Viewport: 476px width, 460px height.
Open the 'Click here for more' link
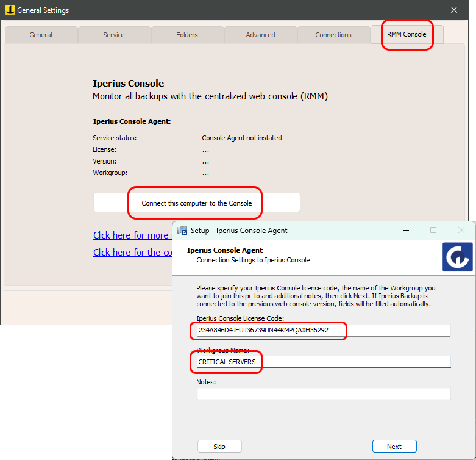pos(131,235)
